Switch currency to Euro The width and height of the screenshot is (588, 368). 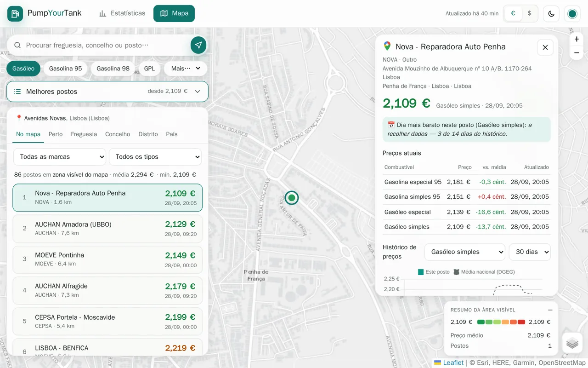click(513, 14)
